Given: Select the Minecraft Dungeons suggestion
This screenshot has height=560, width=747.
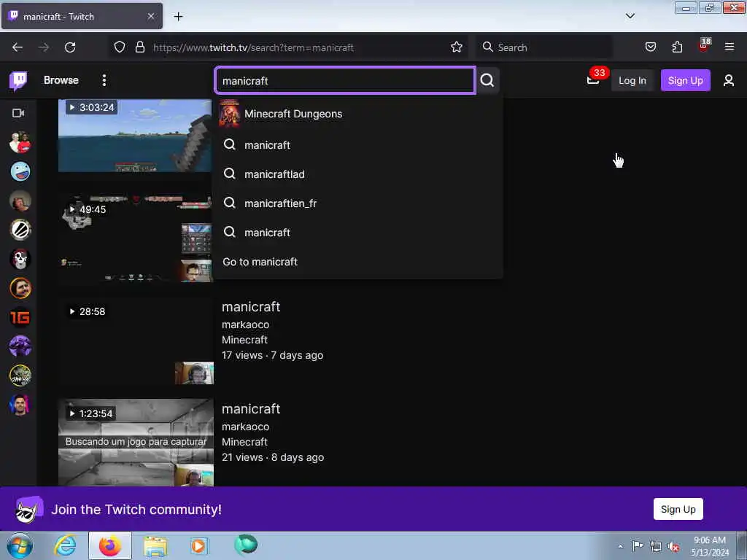Looking at the screenshot, I should (357, 114).
